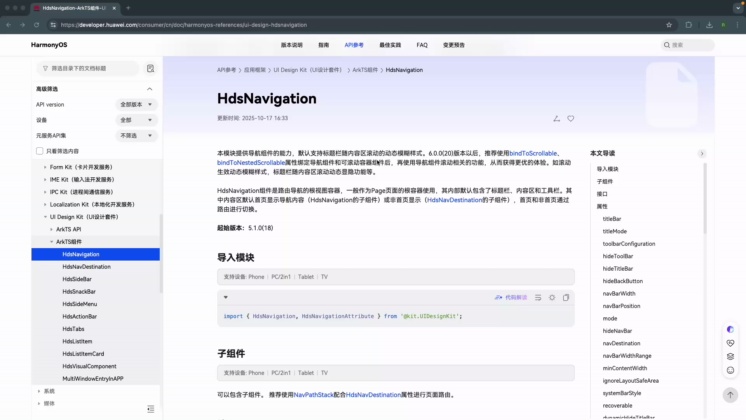
Task: Reload the browser page
Action: point(36,24)
